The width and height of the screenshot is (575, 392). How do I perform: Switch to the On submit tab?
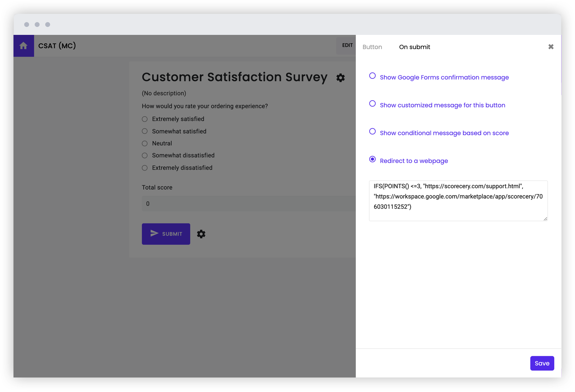click(x=414, y=47)
